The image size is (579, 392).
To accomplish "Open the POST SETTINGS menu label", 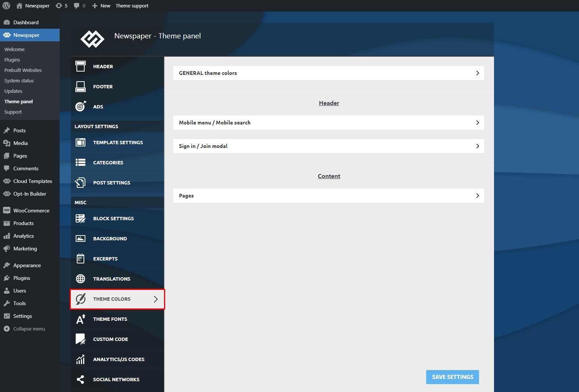I will [112, 183].
